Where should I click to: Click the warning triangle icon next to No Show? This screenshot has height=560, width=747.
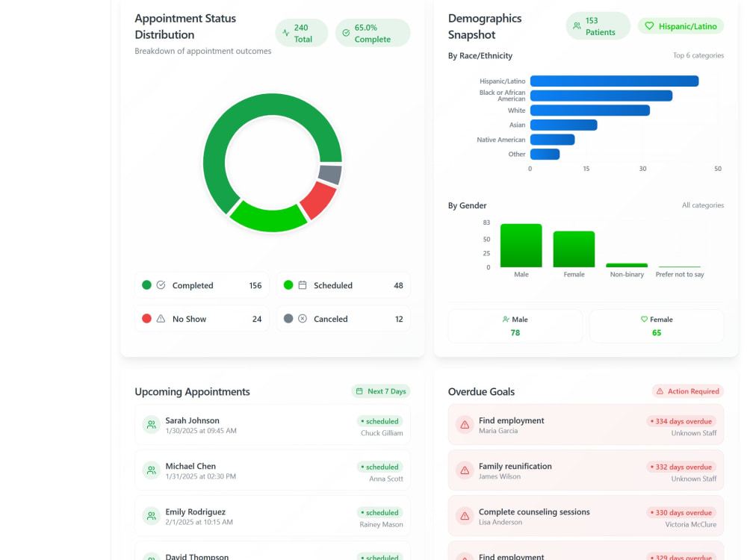(161, 319)
